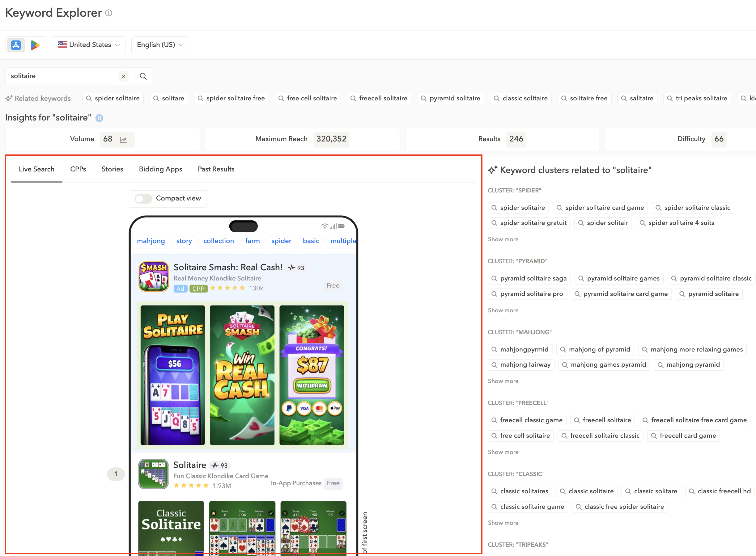The width and height of the screenshot is (756, 556).
Task: Expand Show more under FREECELL cluster
Action: pos(503,452)
